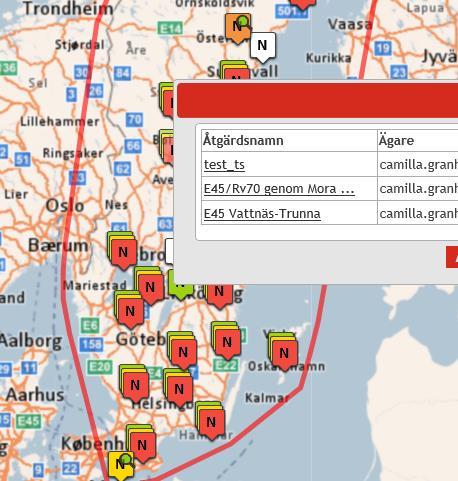Screen dimensions: 458x481
Task: Open the E45 Vattnäs-Trunna link
Action: 262,214
